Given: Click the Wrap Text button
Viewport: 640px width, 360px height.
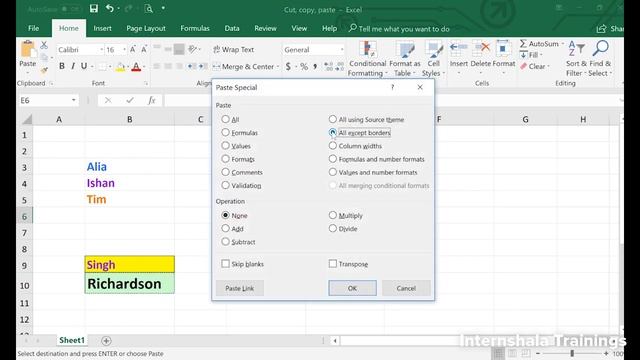Looking at the screenshot, I should pos(234,49).
